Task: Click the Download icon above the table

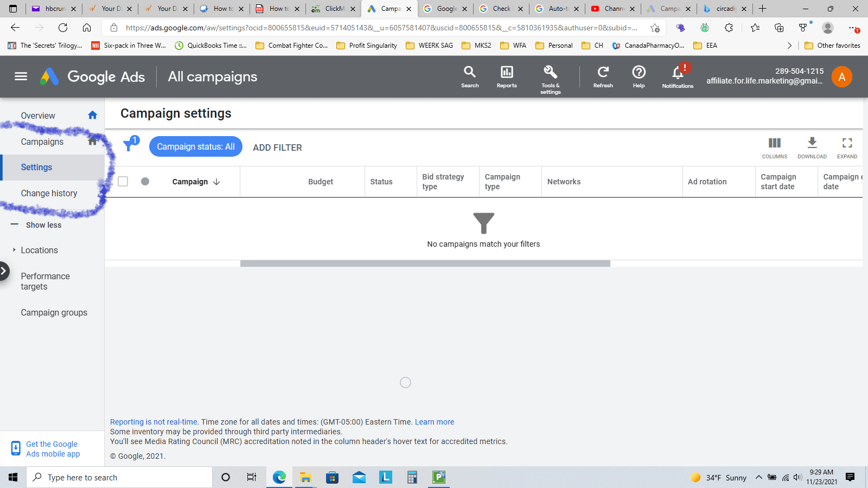Action: (812, 143)
